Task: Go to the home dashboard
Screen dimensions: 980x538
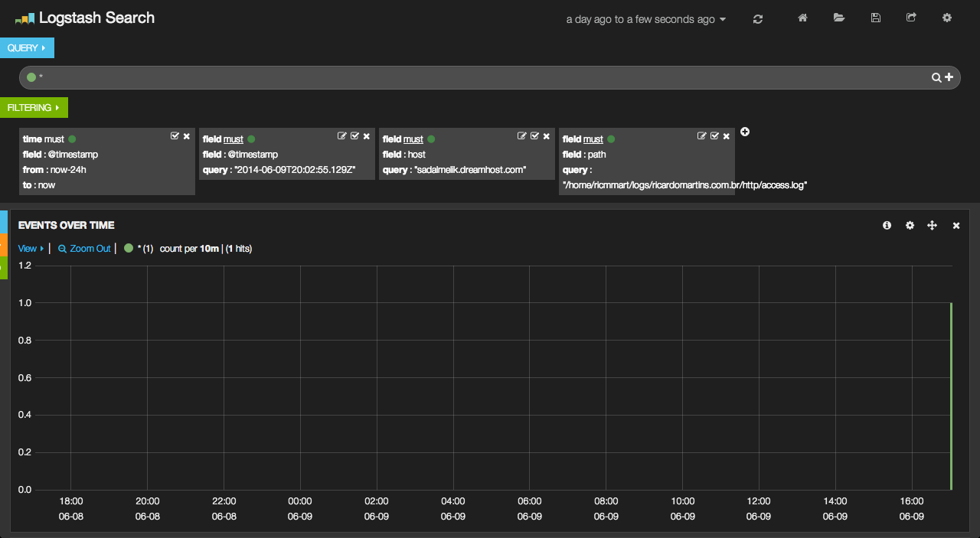Action: pos(802,18)
